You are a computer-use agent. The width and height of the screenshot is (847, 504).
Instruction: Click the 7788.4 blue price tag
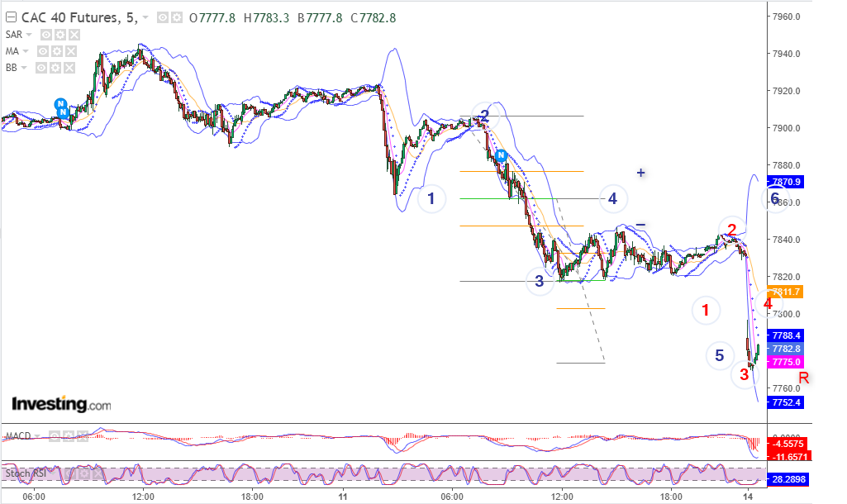click(786, 335)
